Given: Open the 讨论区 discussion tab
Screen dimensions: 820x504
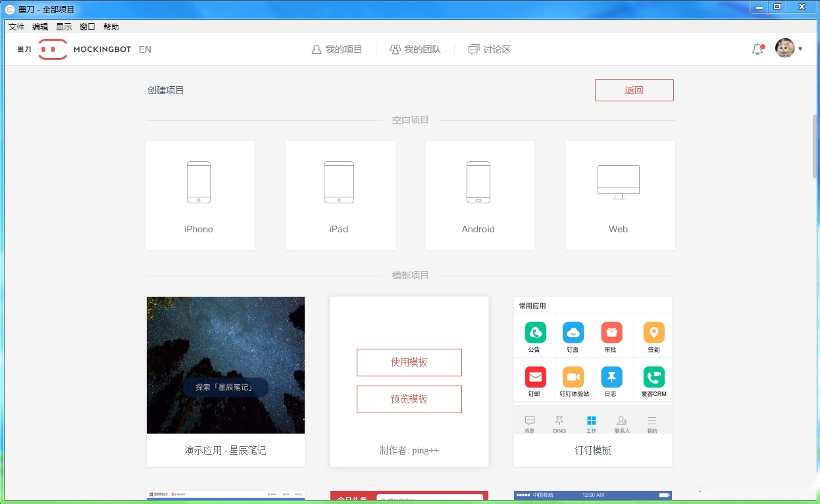Looking at the screenshot, I should [x=490, y=49].
